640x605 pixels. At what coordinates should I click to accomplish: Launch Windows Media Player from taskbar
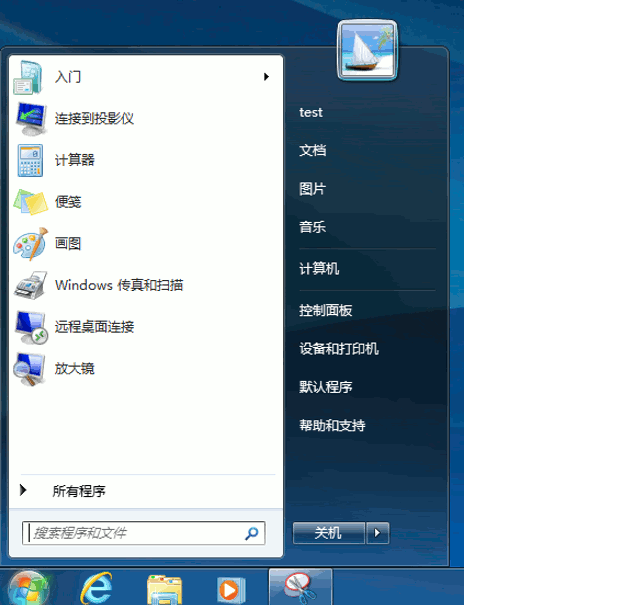230,590
